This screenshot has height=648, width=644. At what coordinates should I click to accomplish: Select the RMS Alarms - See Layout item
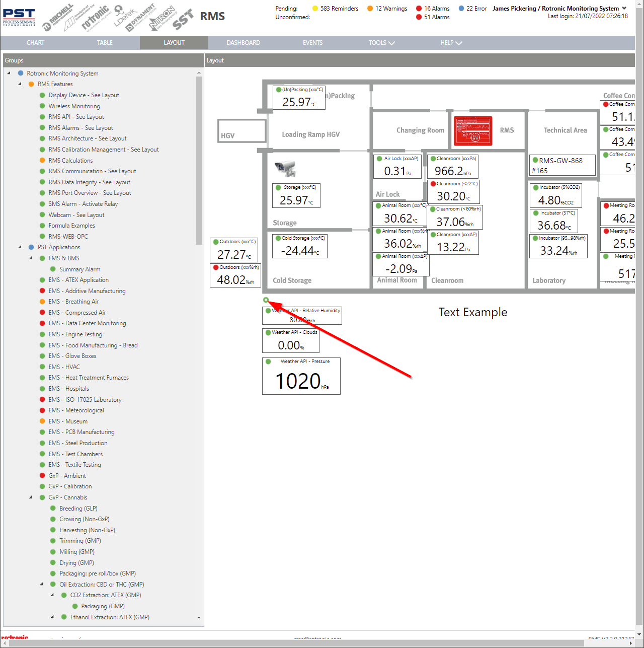pyautogui.click(x=80, y=127)
